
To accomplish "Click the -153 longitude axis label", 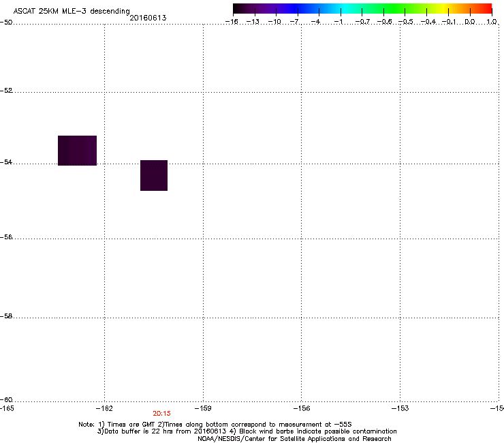I will click(400, 408).
